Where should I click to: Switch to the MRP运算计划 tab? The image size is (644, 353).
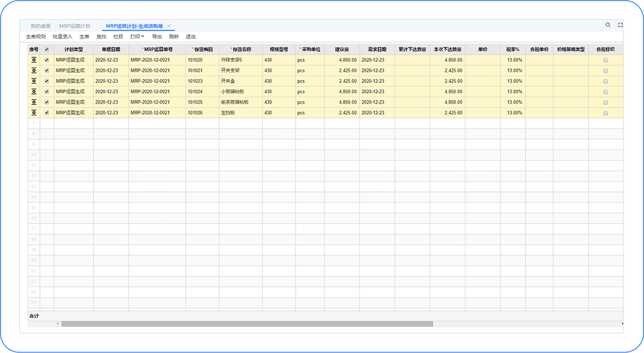[x=79, y=26]
